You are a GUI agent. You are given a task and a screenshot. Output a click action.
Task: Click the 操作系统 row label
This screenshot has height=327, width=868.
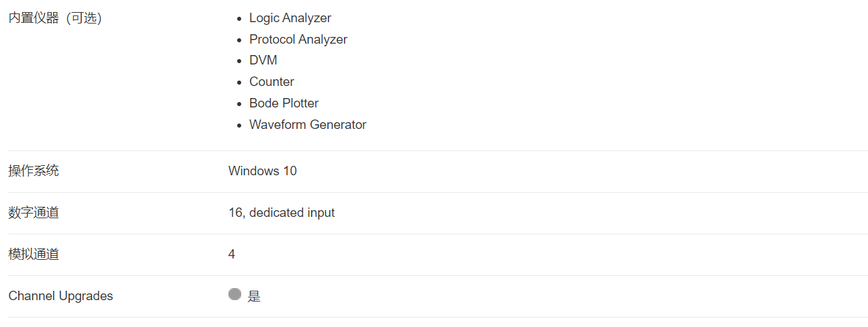(x=34, y=171)
